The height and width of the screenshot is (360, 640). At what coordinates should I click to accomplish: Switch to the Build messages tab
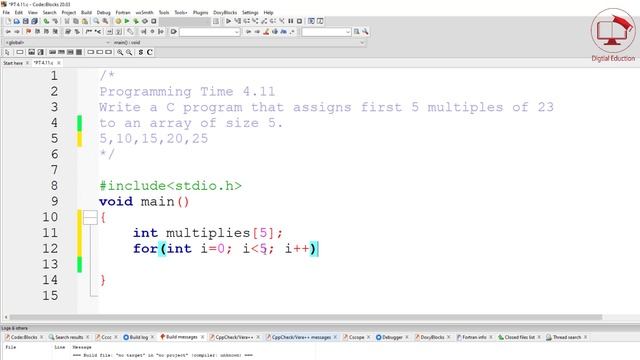pyautogui.click(x=181, y=337)
